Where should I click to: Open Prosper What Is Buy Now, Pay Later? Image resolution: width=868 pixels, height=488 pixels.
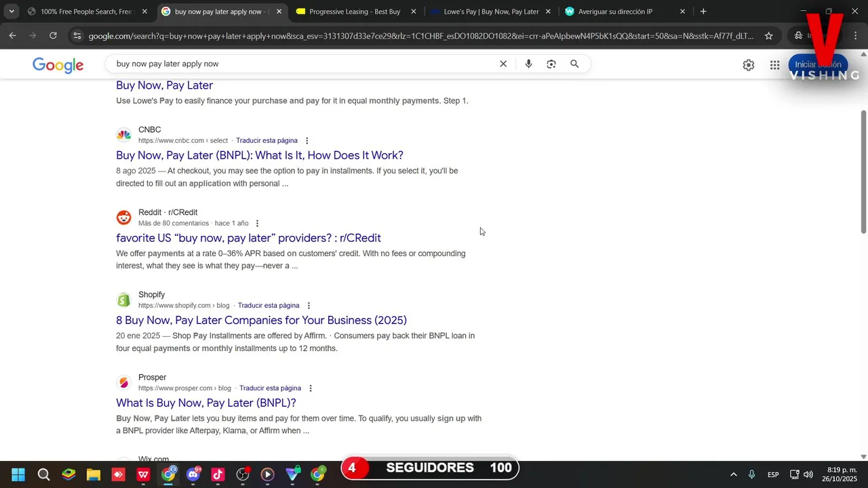206,403
